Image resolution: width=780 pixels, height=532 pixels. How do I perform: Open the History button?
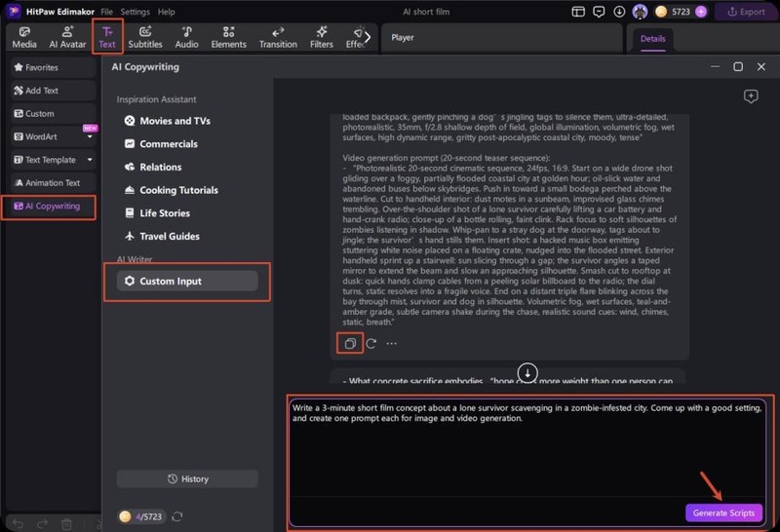tap(187, 478)
